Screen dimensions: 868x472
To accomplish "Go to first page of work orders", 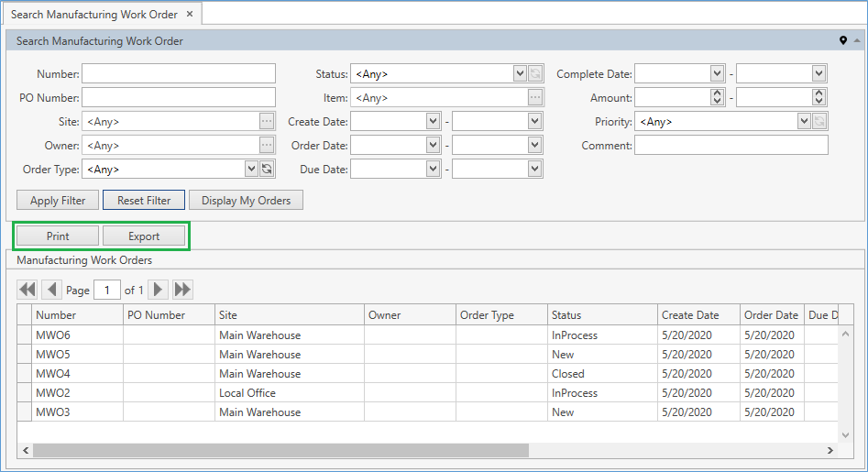I will (27, 290).
